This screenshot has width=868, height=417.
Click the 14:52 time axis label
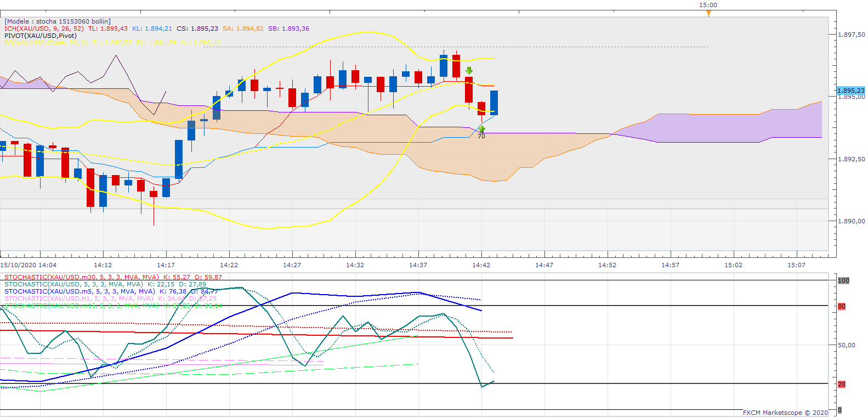pyautogui.click(x=607, y=265)
